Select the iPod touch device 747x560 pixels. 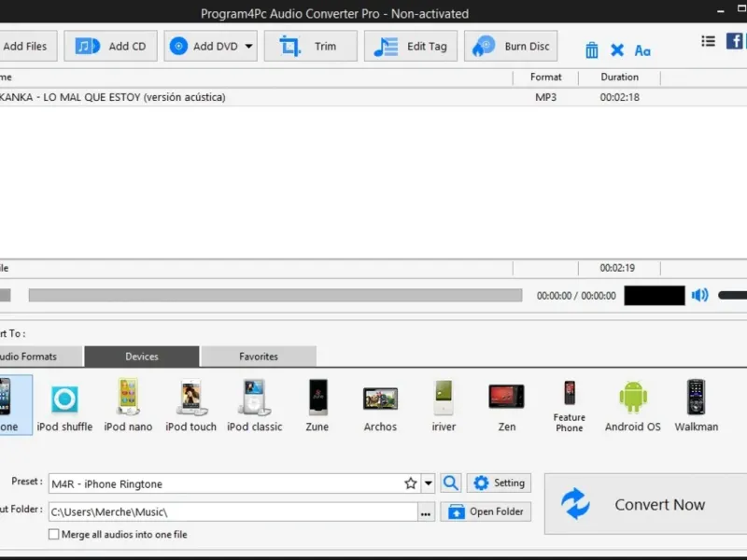191,406
